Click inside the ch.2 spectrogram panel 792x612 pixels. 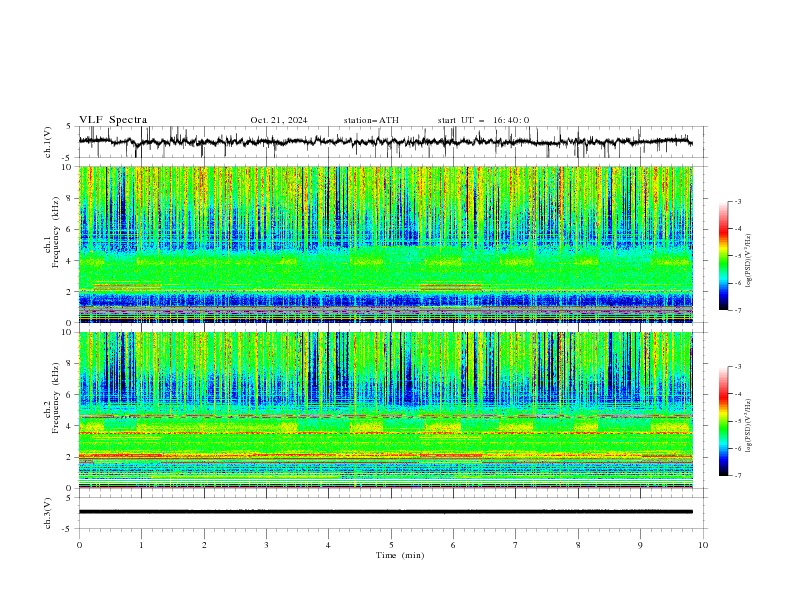(x=385, y=410)
